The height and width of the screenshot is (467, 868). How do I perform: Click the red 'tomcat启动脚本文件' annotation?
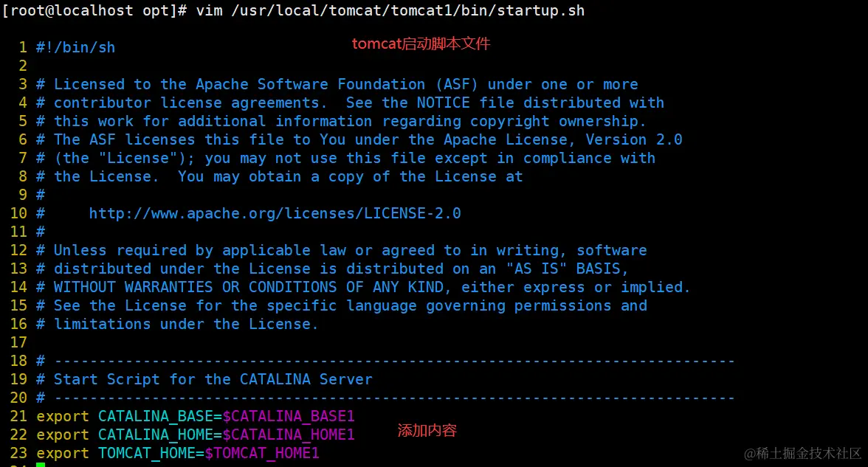coord(421,44)
